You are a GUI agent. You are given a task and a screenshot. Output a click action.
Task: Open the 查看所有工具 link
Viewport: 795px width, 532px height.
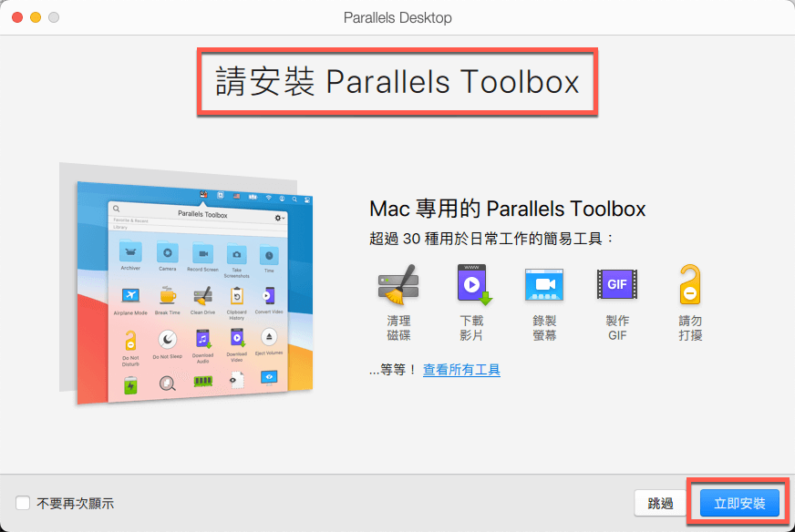click(461, 370)
